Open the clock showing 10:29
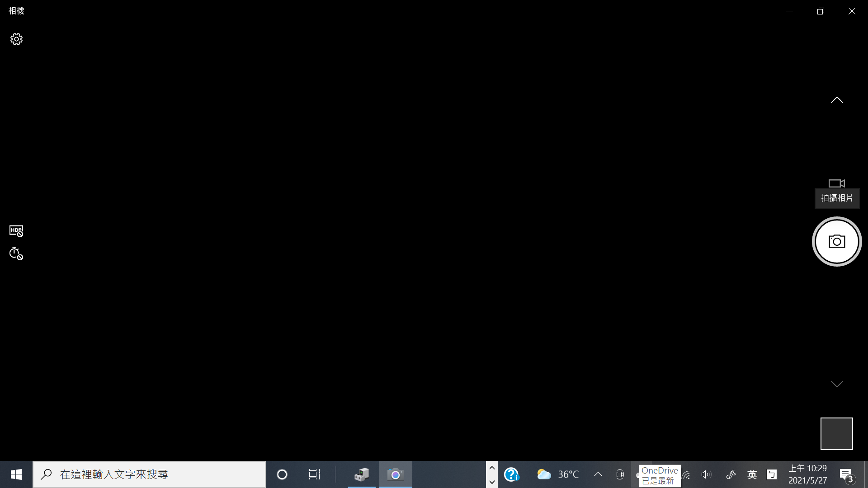Image resolution: width=868 pixels, height=488 pixels. 807,474
